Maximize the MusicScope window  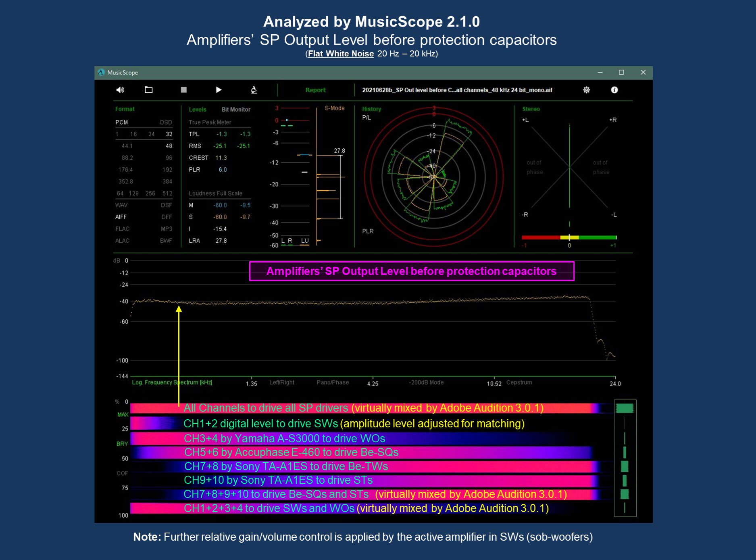tap(621, 73)
